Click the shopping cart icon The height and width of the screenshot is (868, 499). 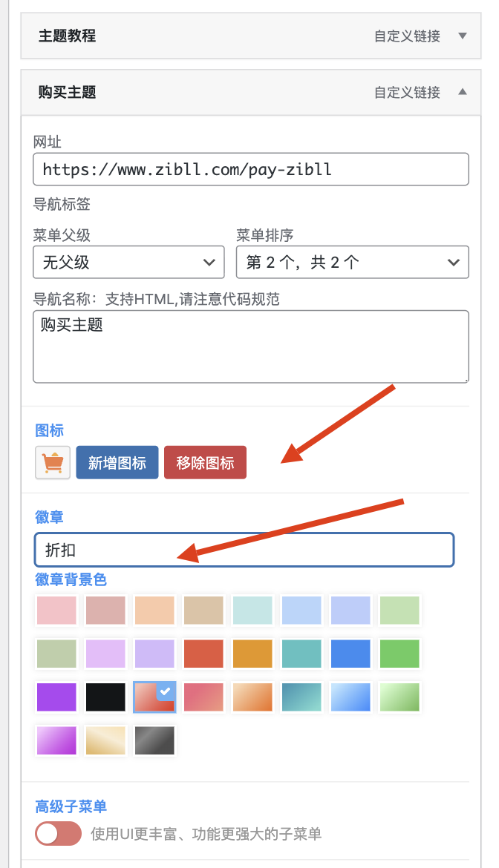52,462
